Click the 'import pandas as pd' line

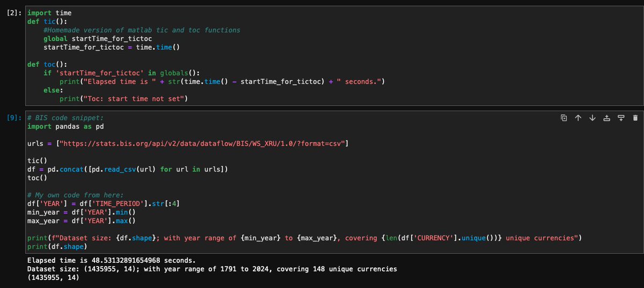click(65, 126)
